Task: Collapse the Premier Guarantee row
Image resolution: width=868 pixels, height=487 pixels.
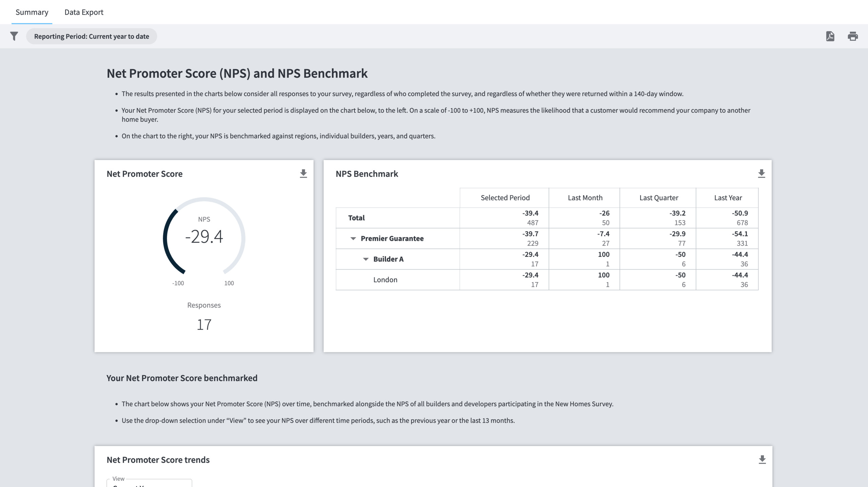Action: point(353,239)
